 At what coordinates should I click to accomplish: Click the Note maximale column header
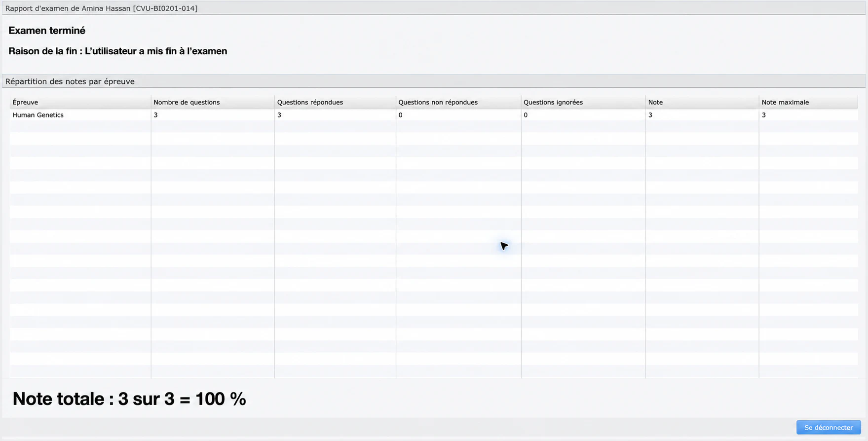pyautogui.click(x=808, y=102)
